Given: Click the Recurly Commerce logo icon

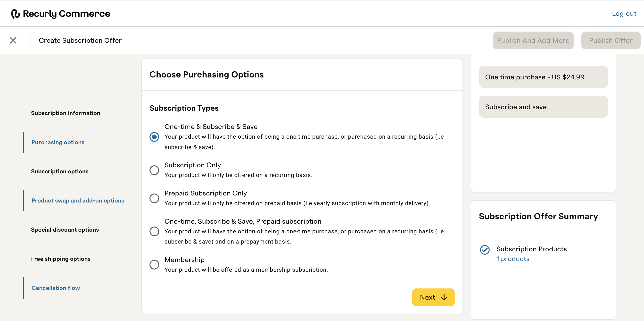Looking at the screenshot, I should (x=15, y=14).
